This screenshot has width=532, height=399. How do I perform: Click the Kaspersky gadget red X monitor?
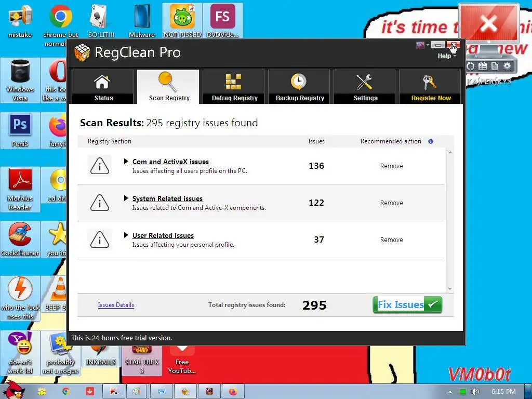point(488,24)
